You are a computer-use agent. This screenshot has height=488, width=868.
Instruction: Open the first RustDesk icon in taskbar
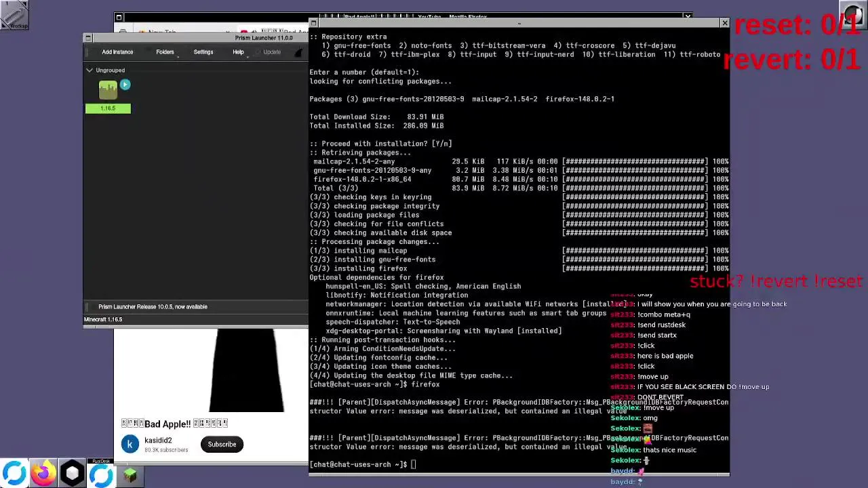click(x=14, y=474)
